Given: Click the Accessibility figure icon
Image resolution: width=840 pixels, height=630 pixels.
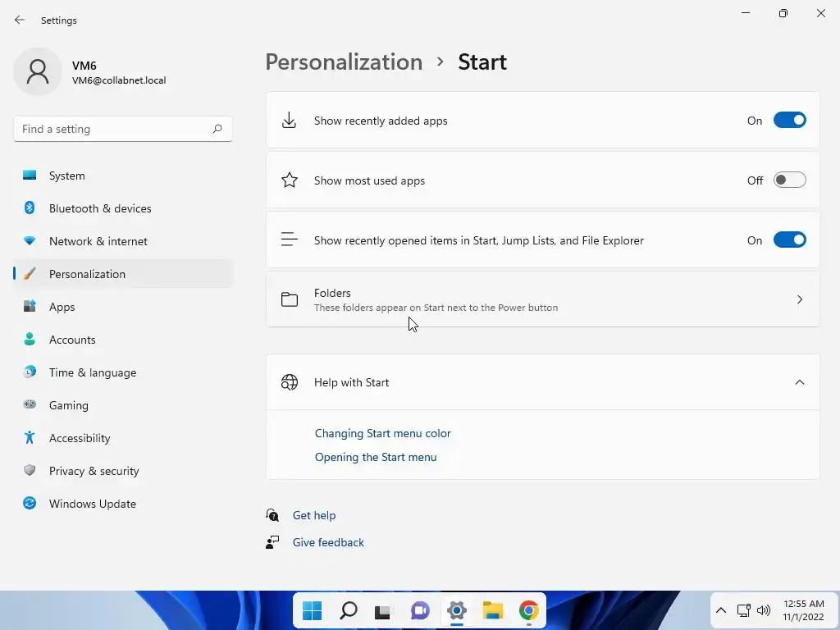Looking at the screenshot, I should 30,438.
